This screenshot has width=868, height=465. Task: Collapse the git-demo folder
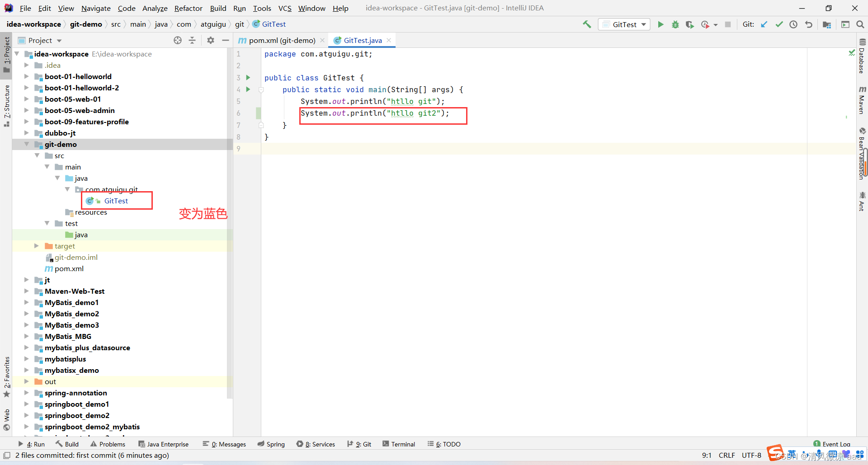[27, 144]
